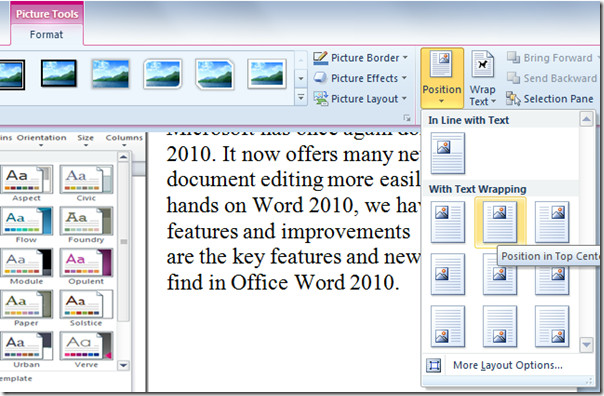Viewport: 604px width, 396px height.
Task: Choose the Module theme
Action: point(26,267)
